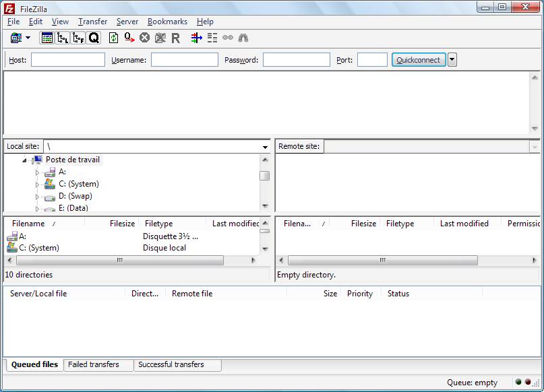Click the Password input field

click(297, 60)
